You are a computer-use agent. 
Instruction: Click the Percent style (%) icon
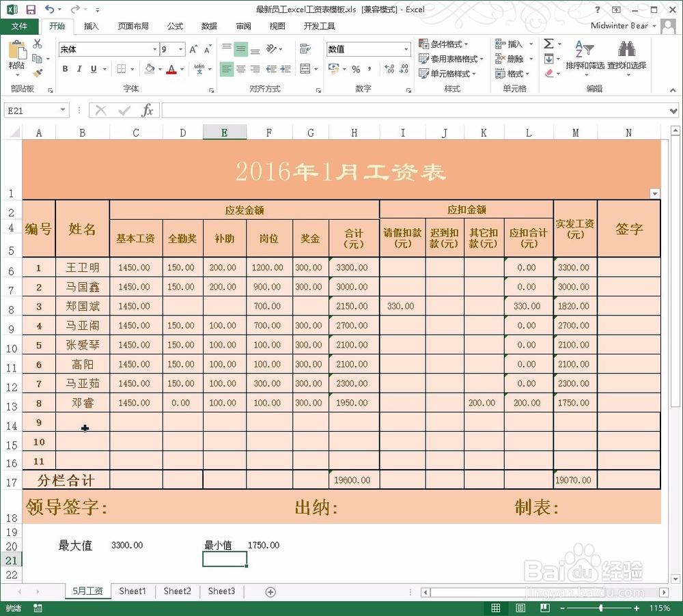click(356, 69)
